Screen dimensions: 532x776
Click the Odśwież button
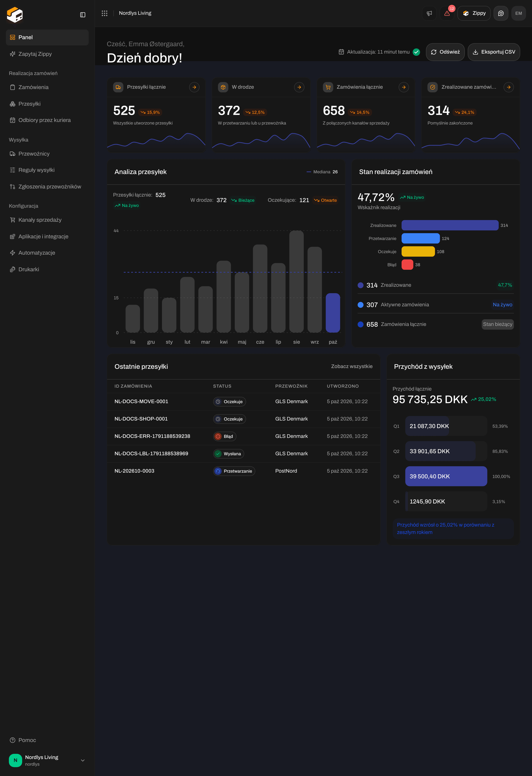tap(445, 52)
